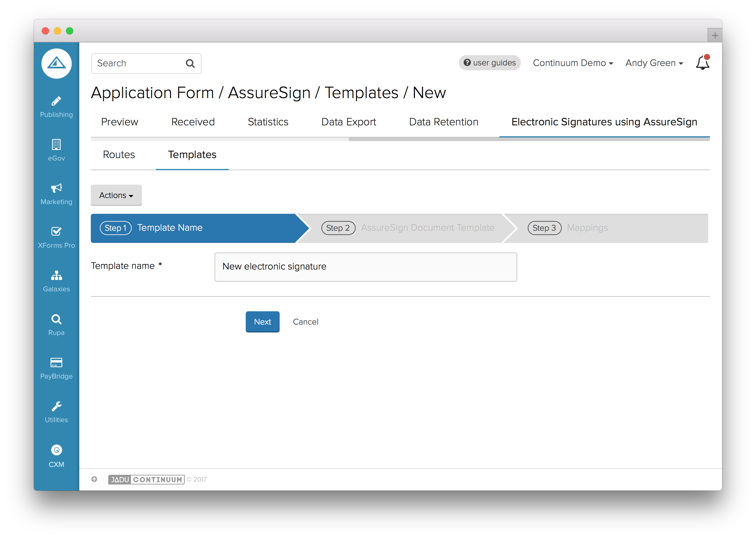The image size is (756, 539).
Task: View notifications via the bell icon
Action: pyautogui.click(x=702, y=63)
